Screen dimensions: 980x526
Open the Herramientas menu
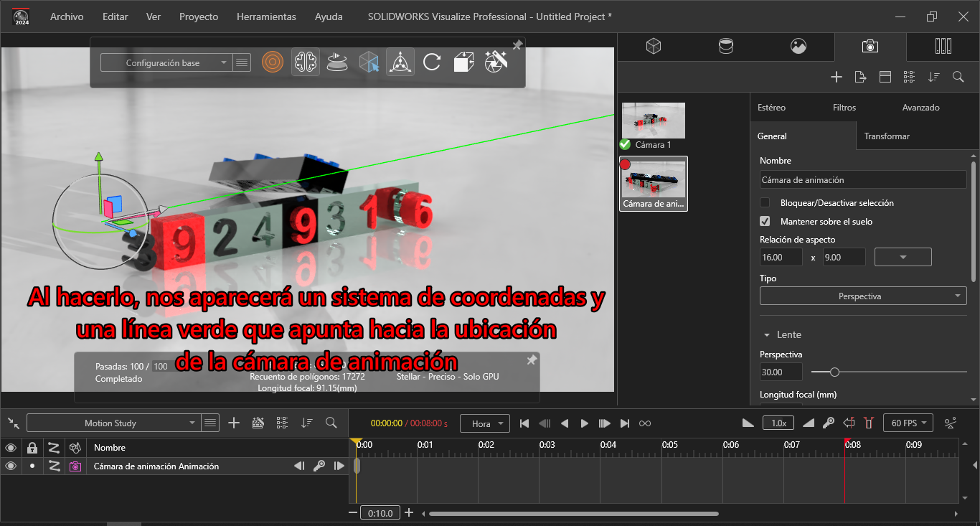coord(266,17)
